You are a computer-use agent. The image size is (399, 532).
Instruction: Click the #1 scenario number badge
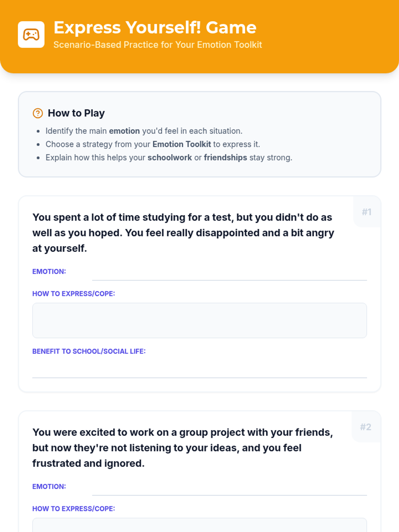click(367, 212)
